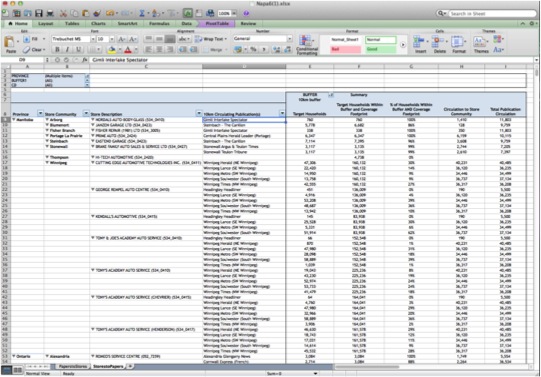
Task: Open the Clear dropdown in Edit group
Action: 44,50
